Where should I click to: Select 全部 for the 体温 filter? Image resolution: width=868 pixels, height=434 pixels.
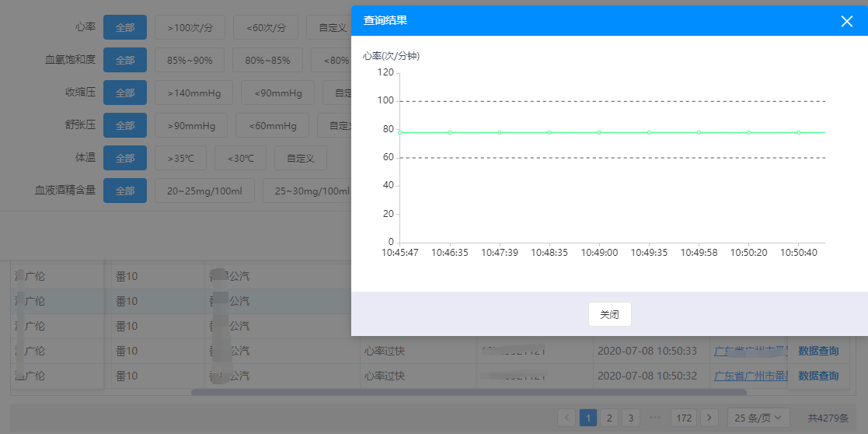(x=125, y=158)
